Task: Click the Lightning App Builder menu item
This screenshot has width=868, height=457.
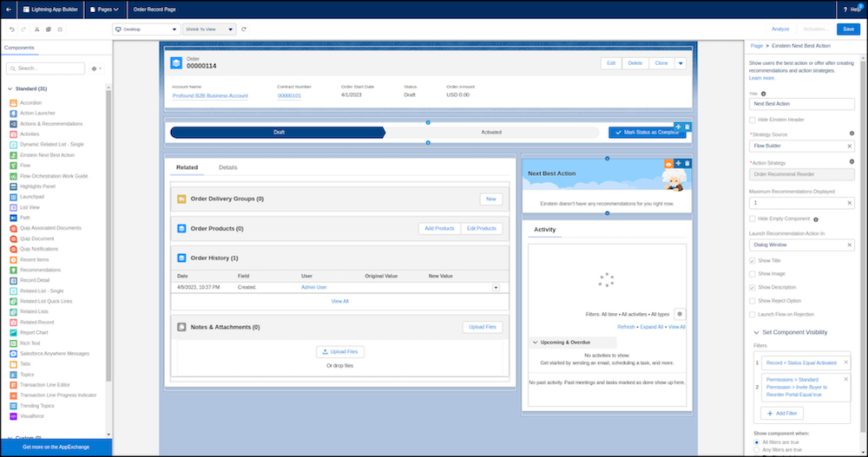Action: point(51,10)
